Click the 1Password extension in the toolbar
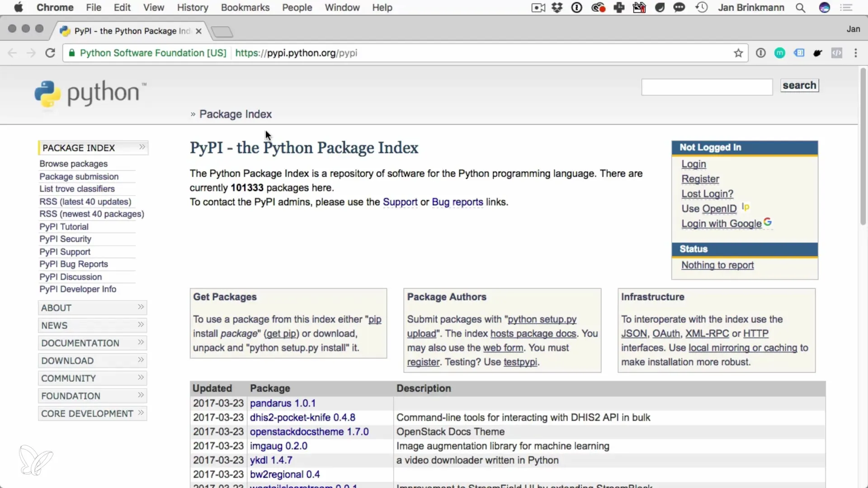The width and height of the screenshot is (868, 488). [761, 53]
